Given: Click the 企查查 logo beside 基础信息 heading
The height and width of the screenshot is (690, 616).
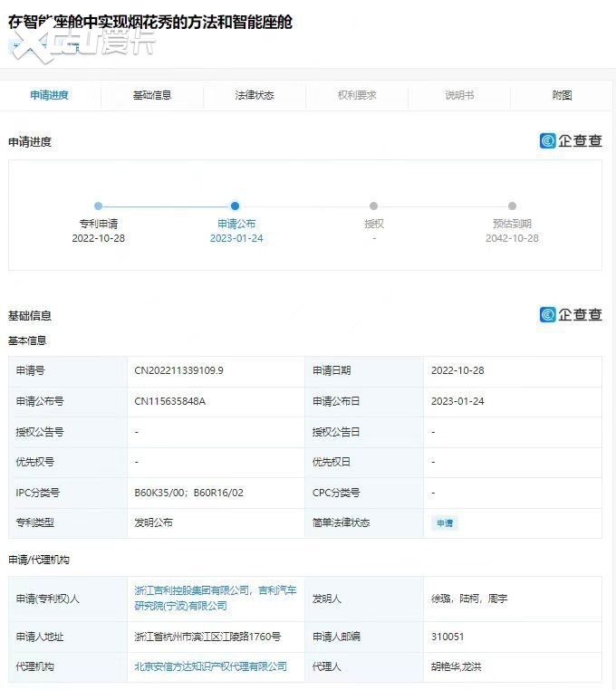Looking at the screenshot, I should pyautogui.click(x=571, y=315).
